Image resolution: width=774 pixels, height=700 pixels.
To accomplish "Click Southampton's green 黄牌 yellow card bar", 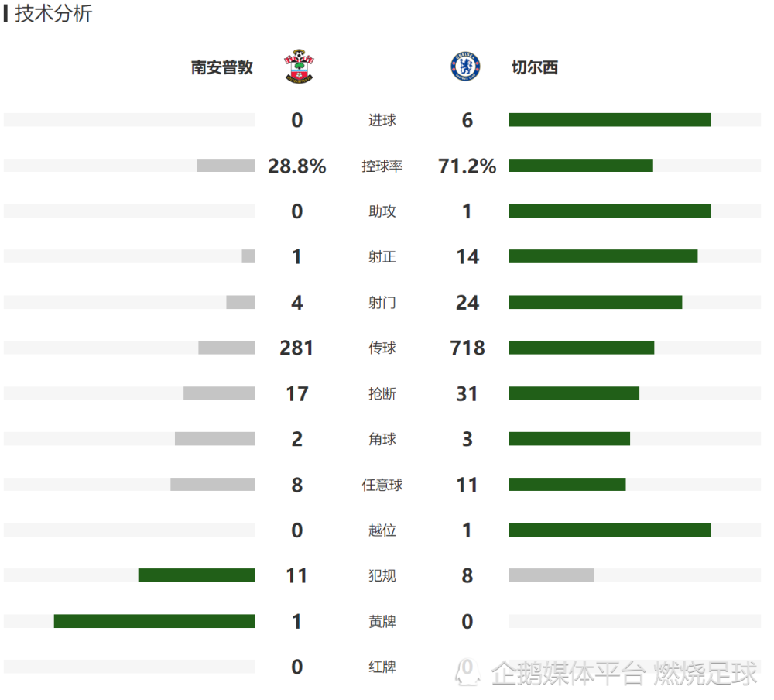I will [154, 621].
